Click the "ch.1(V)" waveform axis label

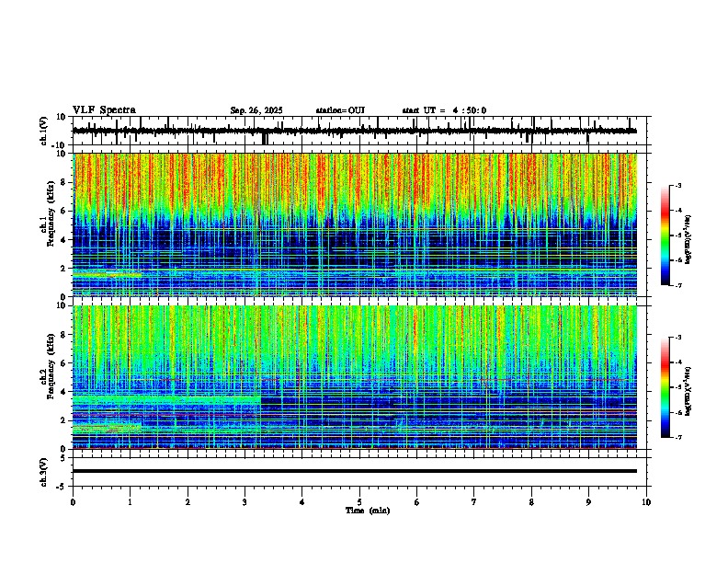tap(44, 131)
